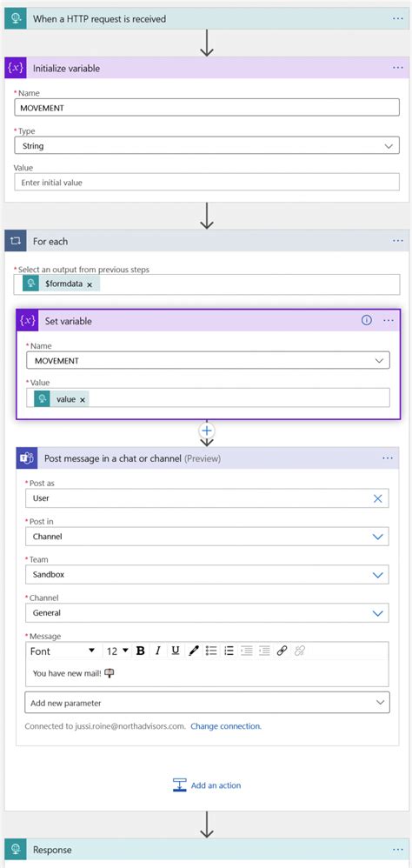Insert a numbered list in message

(229, 651)
